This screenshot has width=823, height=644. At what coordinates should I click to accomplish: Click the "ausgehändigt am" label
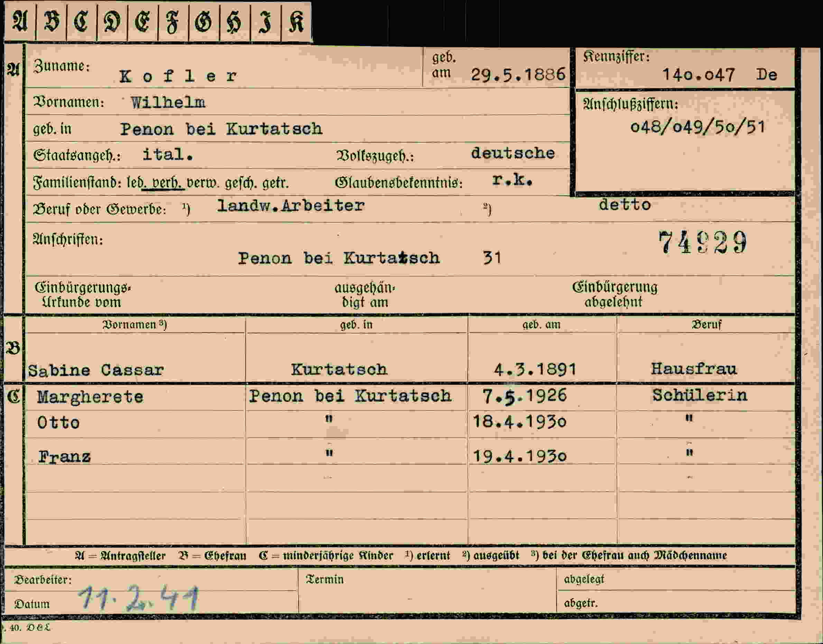tap(364, 295)
